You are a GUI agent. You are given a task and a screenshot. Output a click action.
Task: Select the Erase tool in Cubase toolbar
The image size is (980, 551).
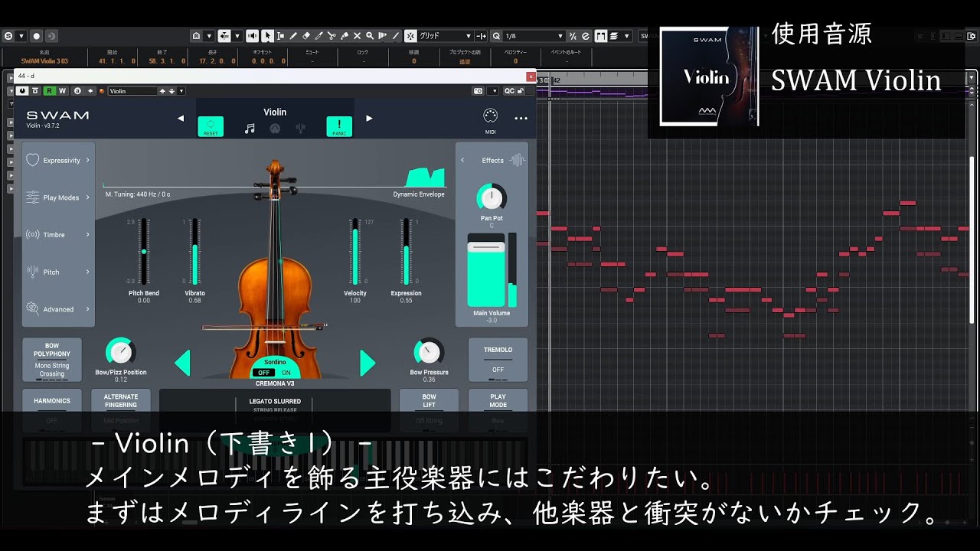pyautogui.click(x=306, y=35)
